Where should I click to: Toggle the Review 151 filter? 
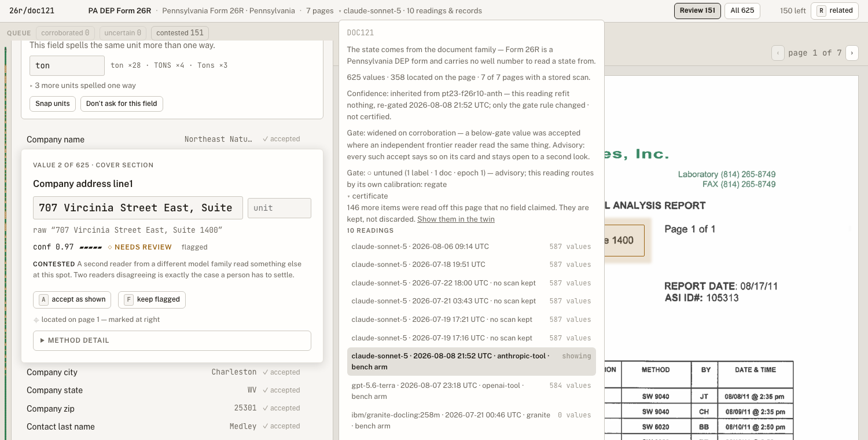click(697, 10)
